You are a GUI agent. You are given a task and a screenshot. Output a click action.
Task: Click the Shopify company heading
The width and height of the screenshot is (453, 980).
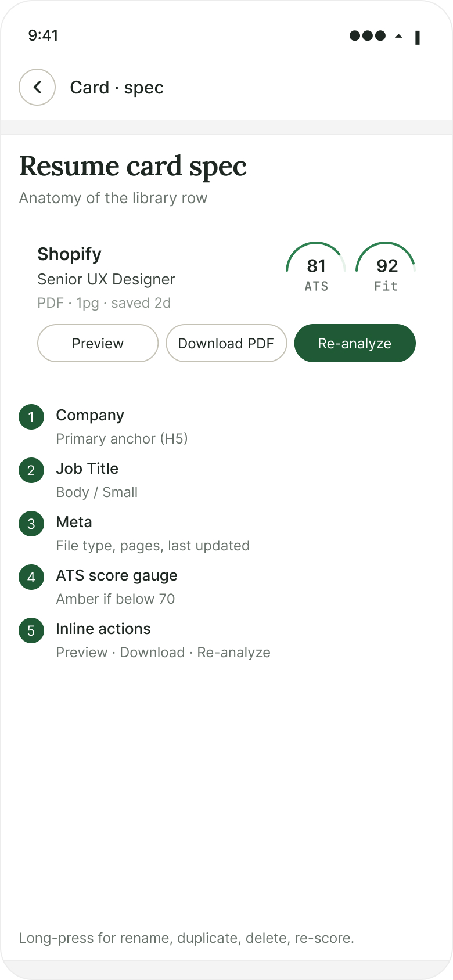point(70,254)
